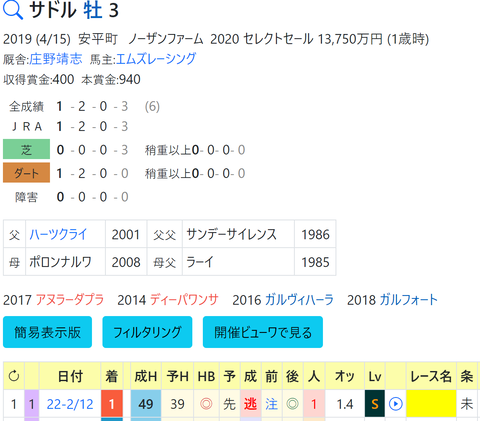Click the ダート orange dirt label

click(26, 173)
